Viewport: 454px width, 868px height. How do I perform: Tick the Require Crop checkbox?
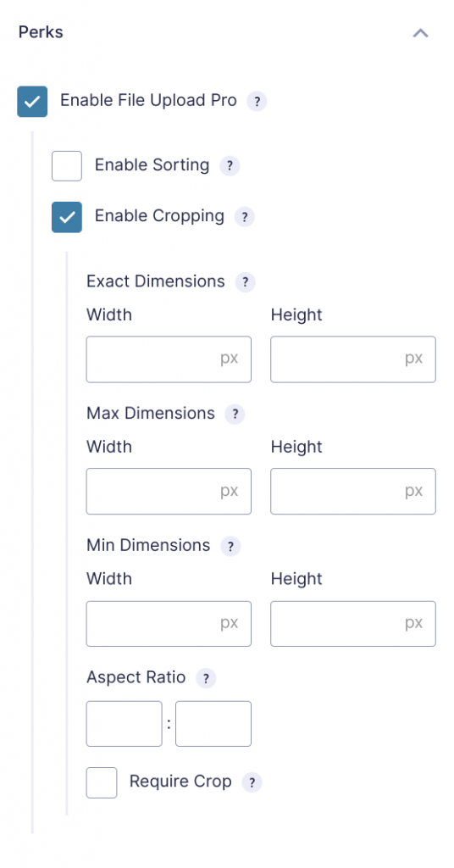click(x=102, y=782)
